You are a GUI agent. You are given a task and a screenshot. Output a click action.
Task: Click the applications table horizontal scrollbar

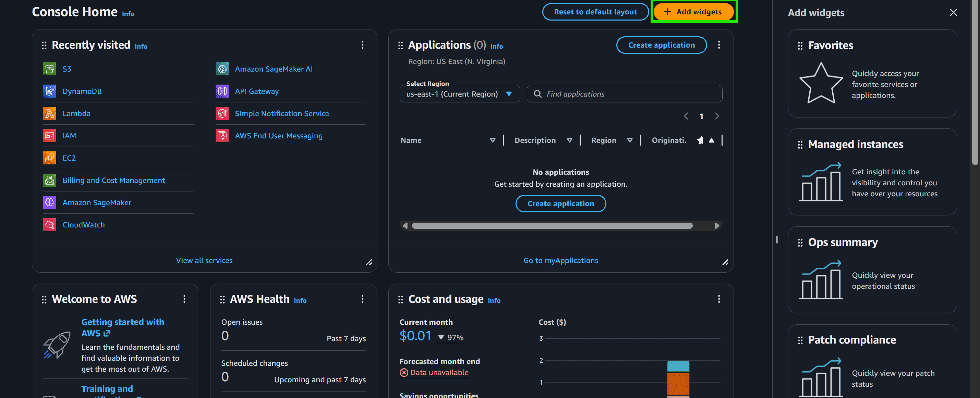point(552,226)
